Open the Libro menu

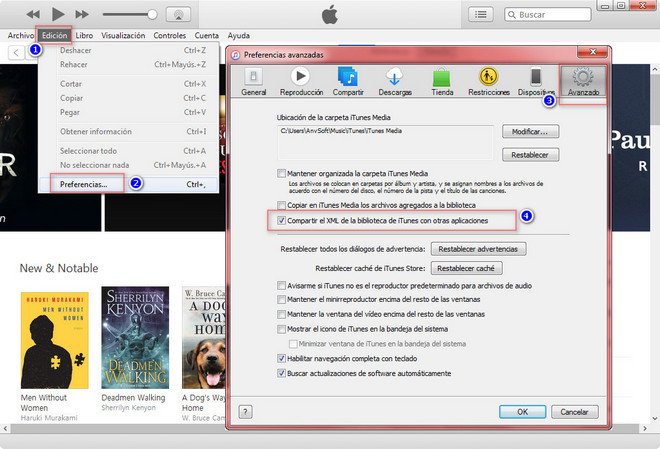click(84, 35)
